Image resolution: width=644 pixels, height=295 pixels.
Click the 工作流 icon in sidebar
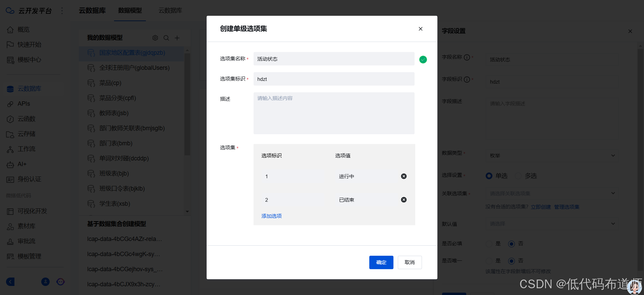tap(10, 149)
